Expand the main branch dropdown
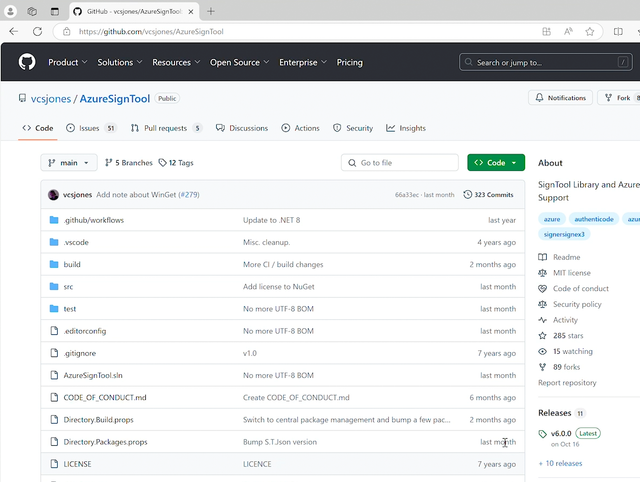The height and width of the screenshot is (482, 640). point(68,162)
